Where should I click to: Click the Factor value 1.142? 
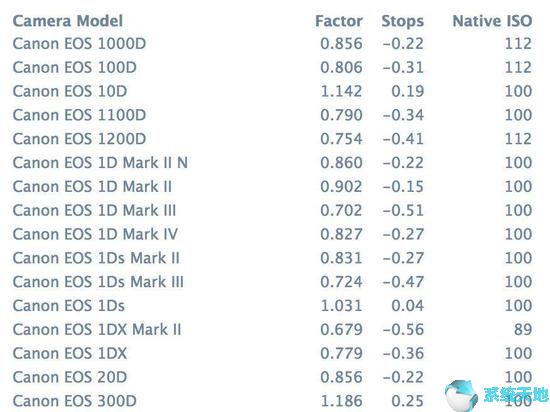[x=341, y=92]
